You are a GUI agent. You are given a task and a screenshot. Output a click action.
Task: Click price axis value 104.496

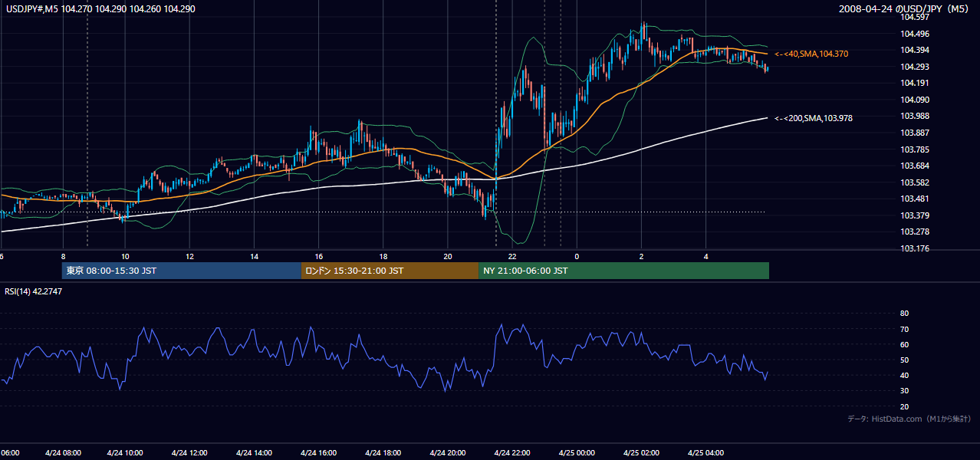[916, 34]
